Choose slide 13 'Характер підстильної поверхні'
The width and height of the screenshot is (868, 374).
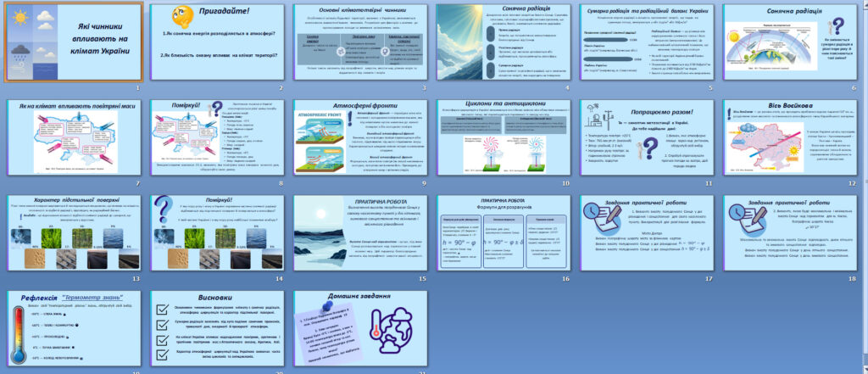[x=75, y=232]
